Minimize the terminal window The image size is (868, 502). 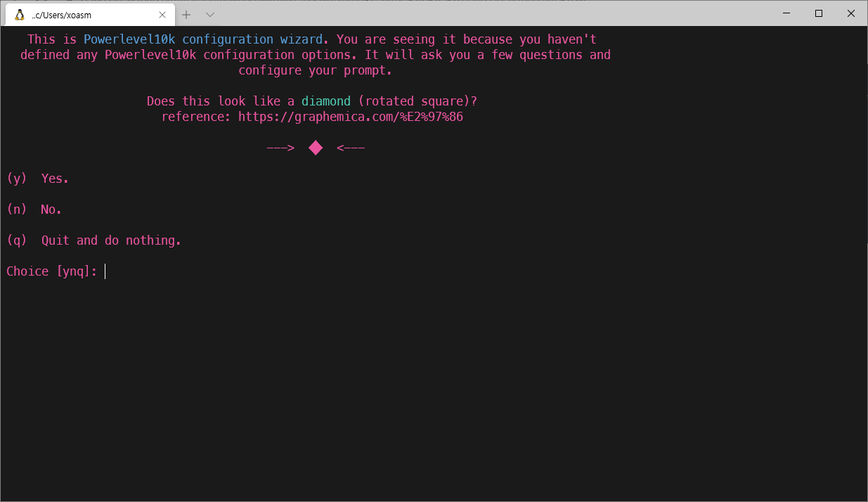tap(786, 13)
